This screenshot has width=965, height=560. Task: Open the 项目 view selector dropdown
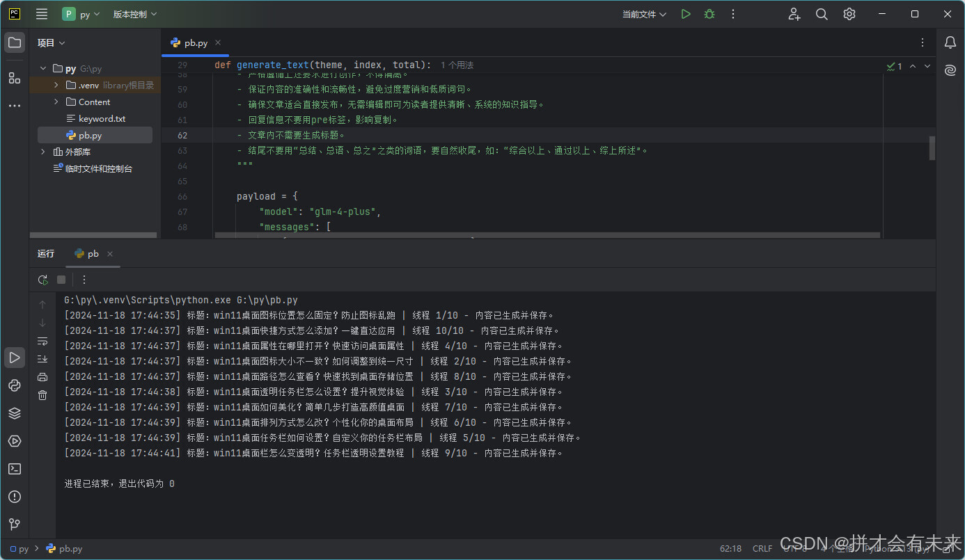coord(51,43)
